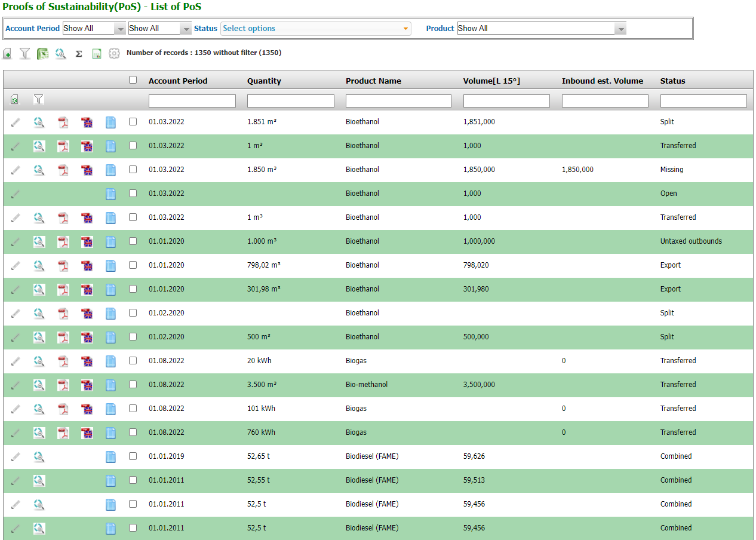Expand the Status select options dropdown
The width and height of the screenshot is (756, 540).
coord(315,29)
